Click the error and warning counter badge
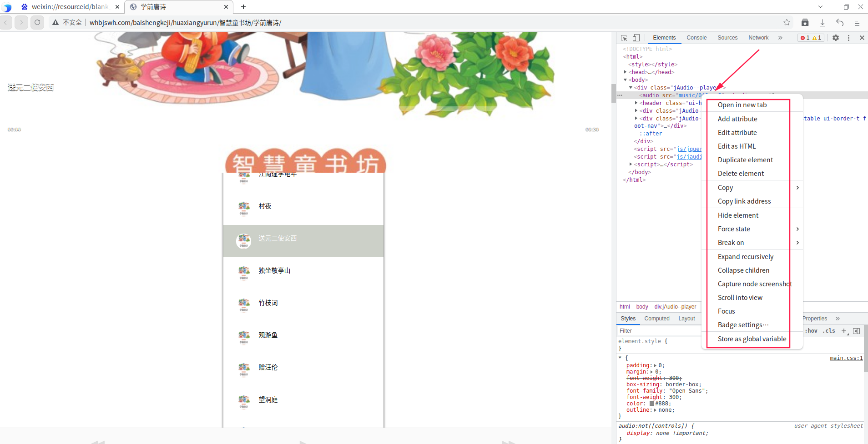This screenshot has height=444, width=868. [811, 38]
